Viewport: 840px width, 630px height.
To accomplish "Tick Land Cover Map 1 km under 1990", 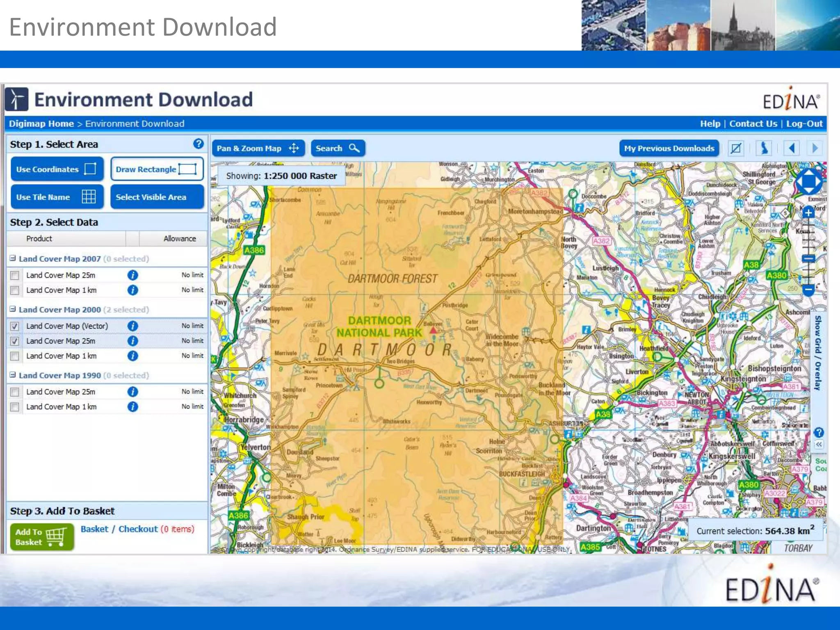I will click(x=15, y=407).
